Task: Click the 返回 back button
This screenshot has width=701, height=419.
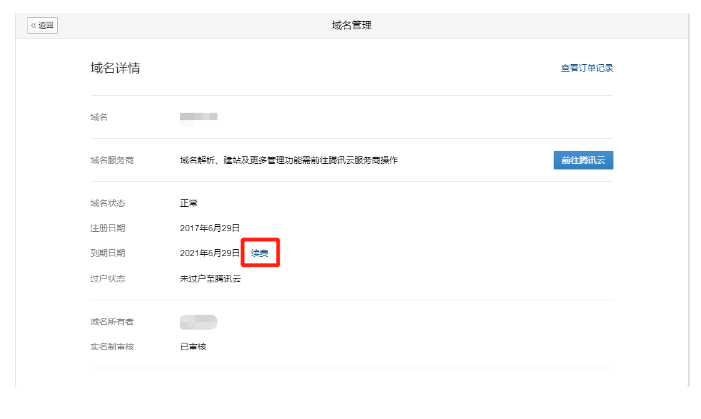Action: (x=43, y=25)
